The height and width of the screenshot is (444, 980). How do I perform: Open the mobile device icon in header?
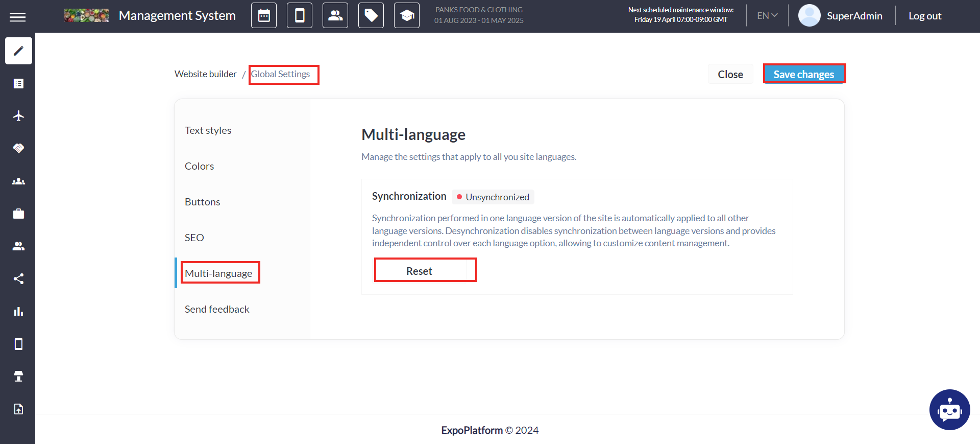click(x=300, y=16)
